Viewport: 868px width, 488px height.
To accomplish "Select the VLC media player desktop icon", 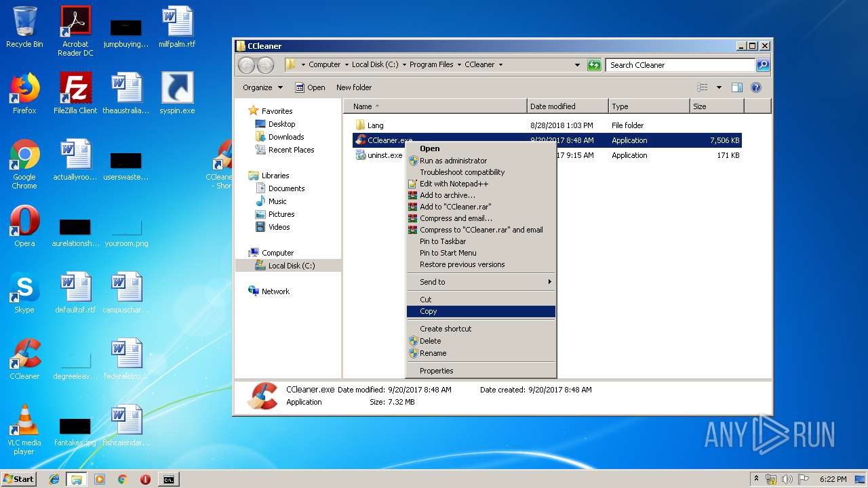I will [24, 430].
